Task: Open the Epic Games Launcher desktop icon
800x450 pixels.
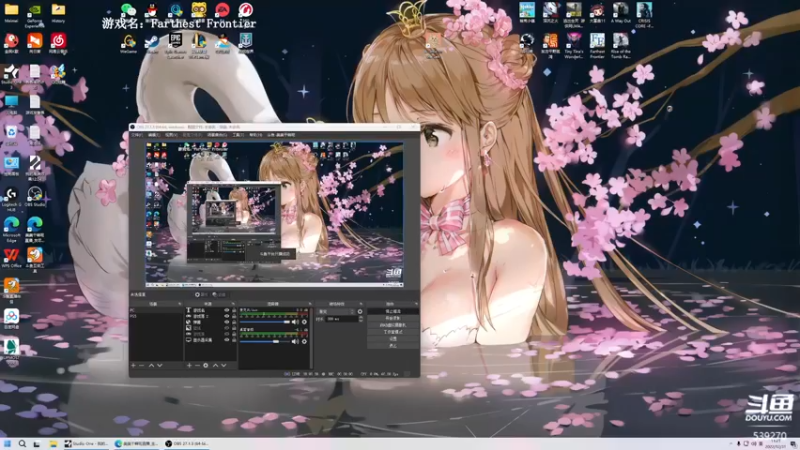Action: pyautogui.click(x=175, y=45)
